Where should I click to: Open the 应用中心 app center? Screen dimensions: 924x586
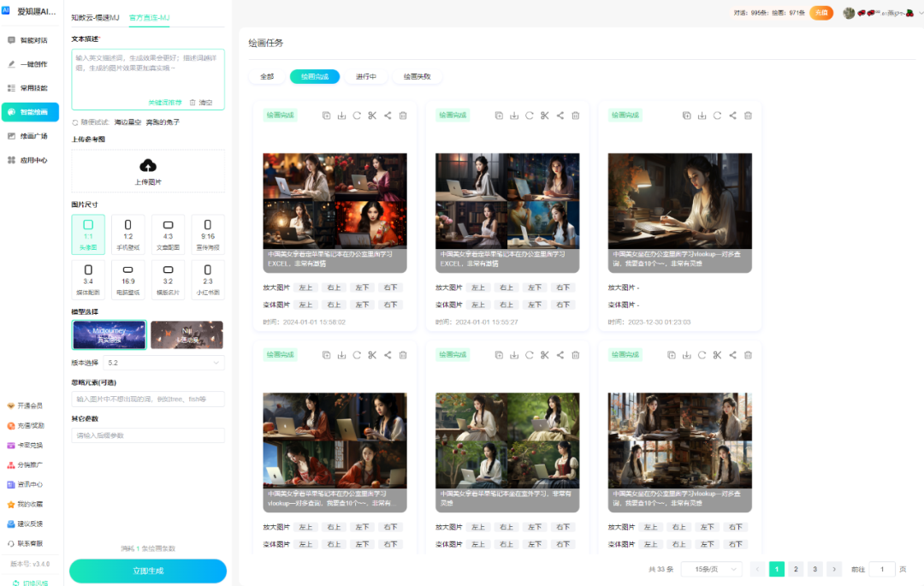31,159
